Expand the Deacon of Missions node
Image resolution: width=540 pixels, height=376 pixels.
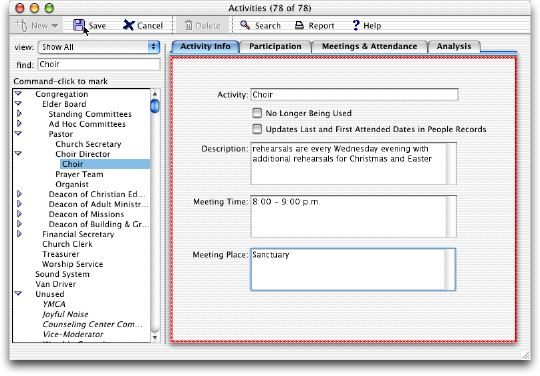point(19,214)
